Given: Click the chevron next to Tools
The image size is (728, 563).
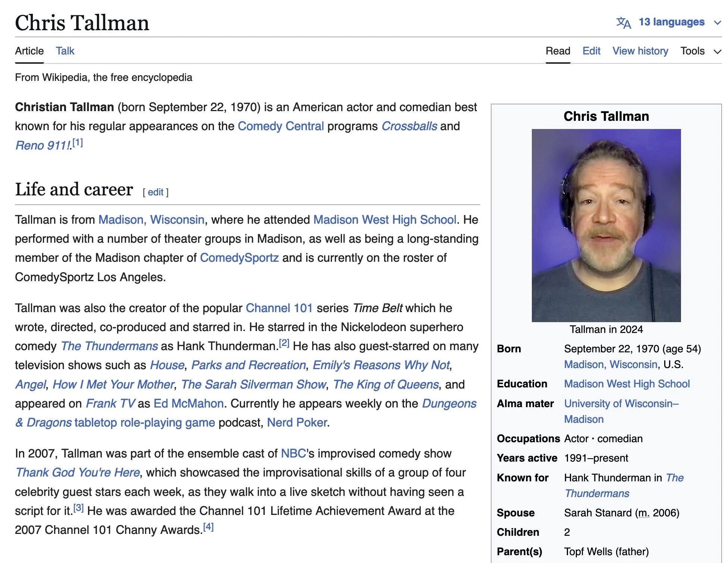Looking at the screenshot, I should pyautogui.click(x=718, y=51).
